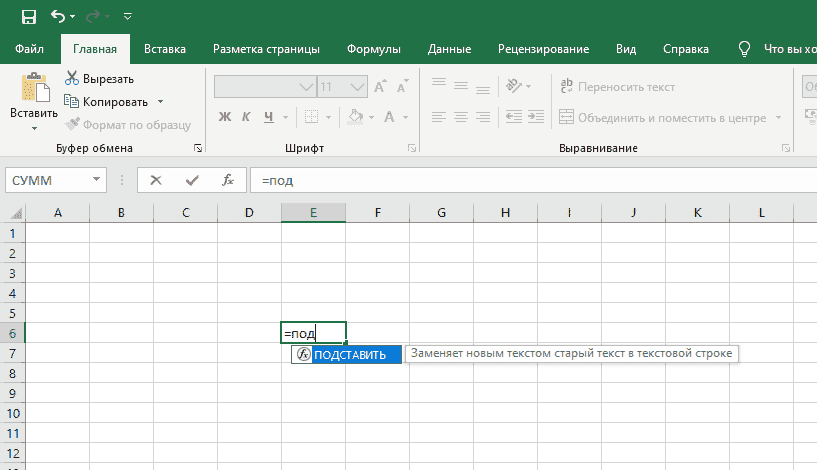Switch to the Формулы tab
817x470 pixels.
[373, 49]
